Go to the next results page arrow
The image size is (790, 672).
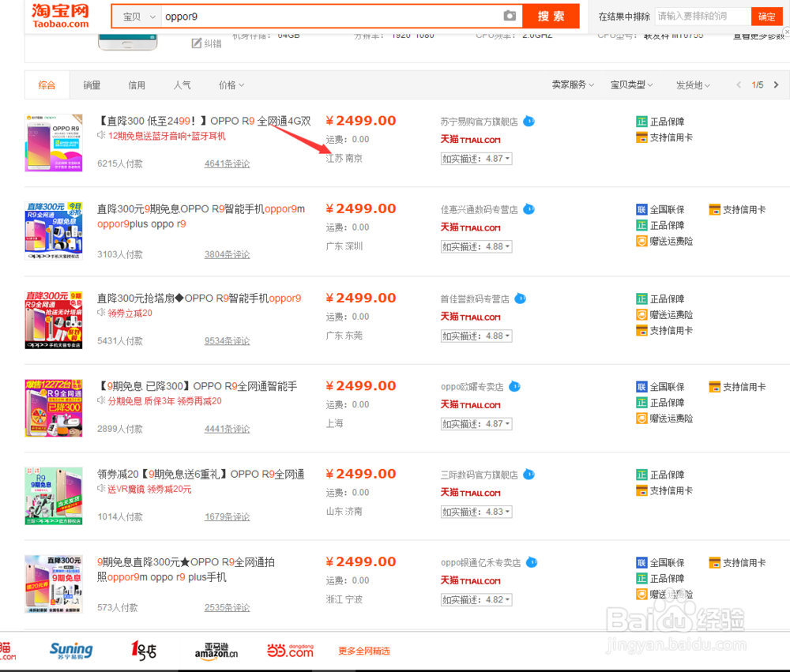(x=776, y=84)
